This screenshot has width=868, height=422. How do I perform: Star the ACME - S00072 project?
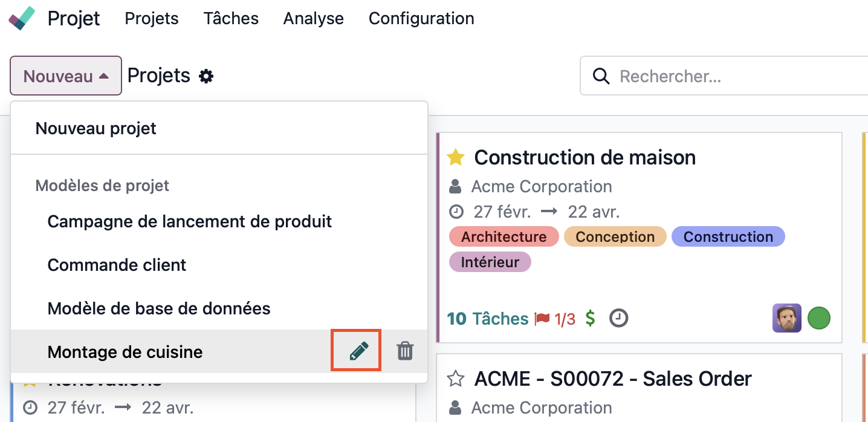(455, 379)
